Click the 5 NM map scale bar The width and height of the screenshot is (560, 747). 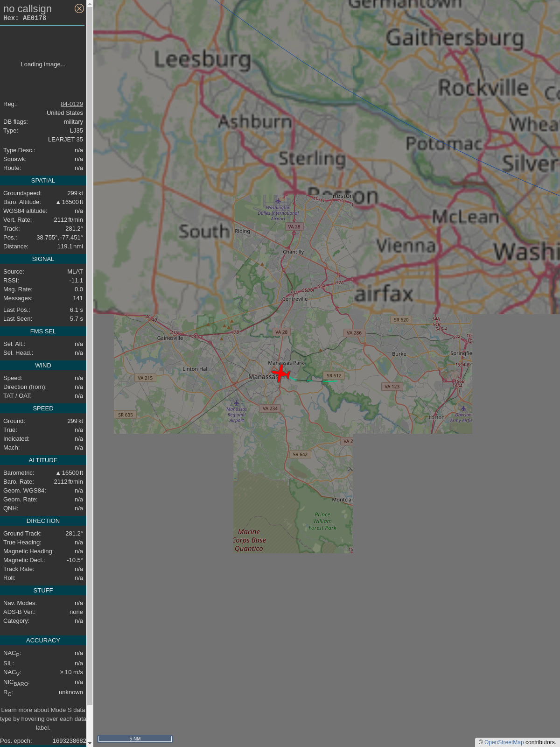click(135, 739)
